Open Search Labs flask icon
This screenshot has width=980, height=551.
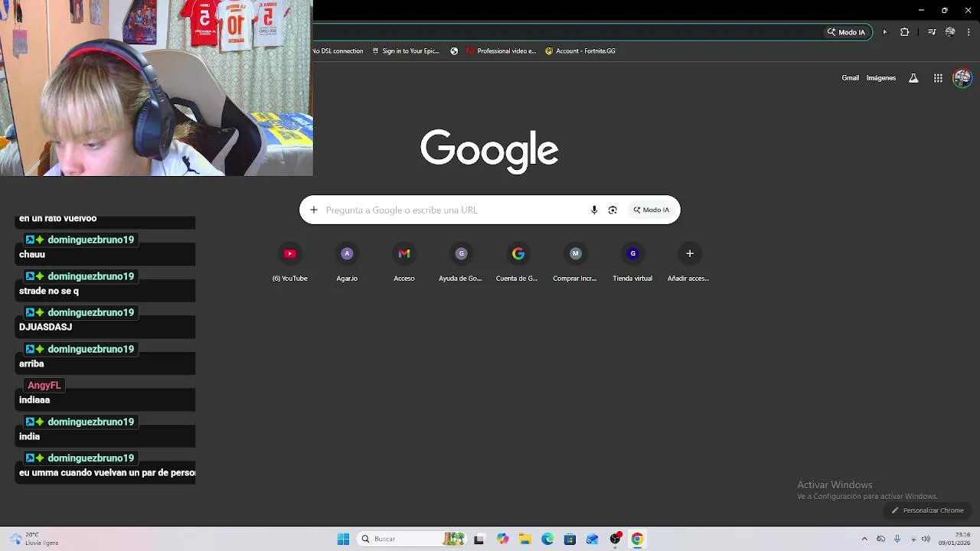click(913, 78)
